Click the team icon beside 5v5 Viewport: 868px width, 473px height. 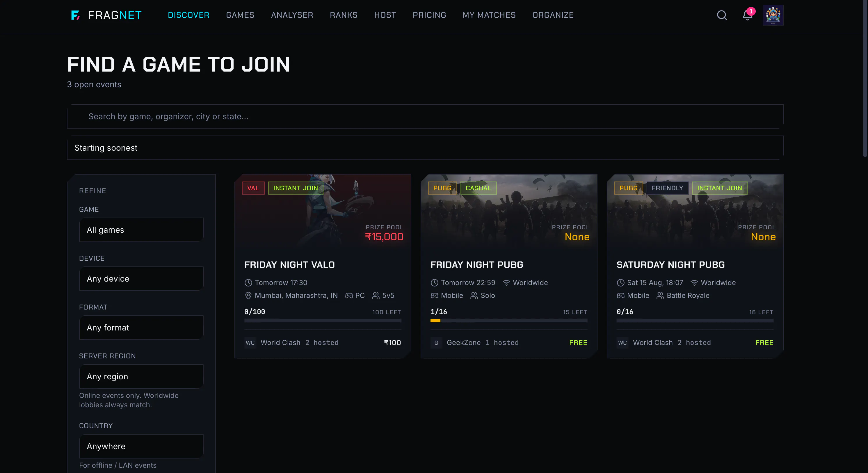(x=376, y=296)
